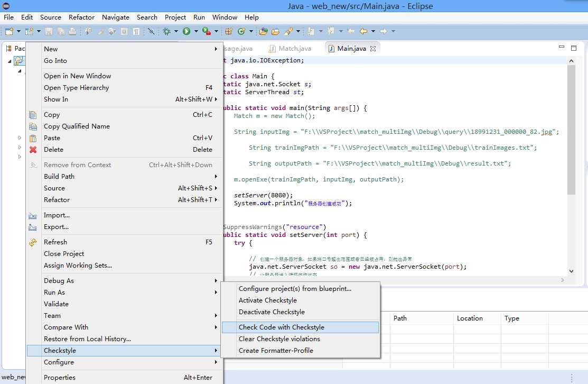The height and width of the screenshot is (384, 588).
Task: Choose Deactivate Checkstyle
Action: coord(300,312)
